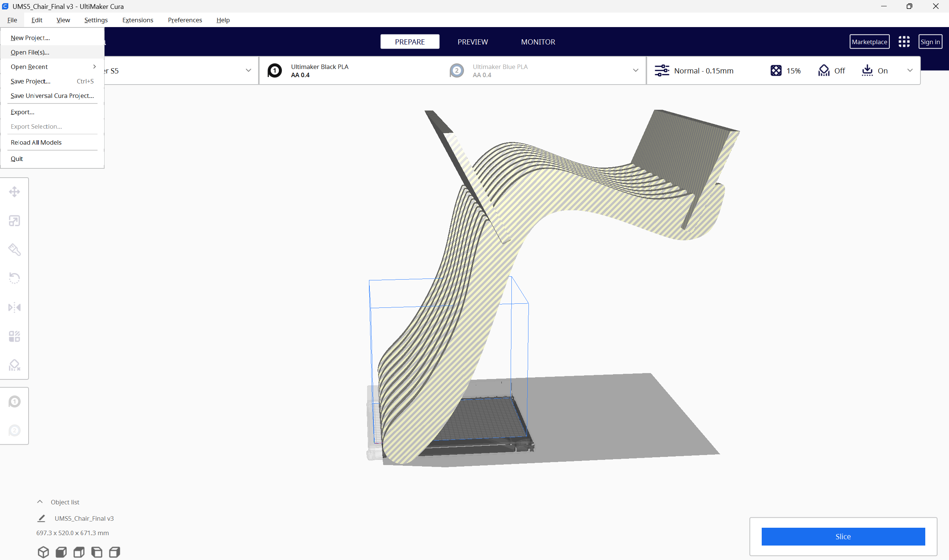
Task: Choose Save Project menu entry
Action: tap(52, 81)
